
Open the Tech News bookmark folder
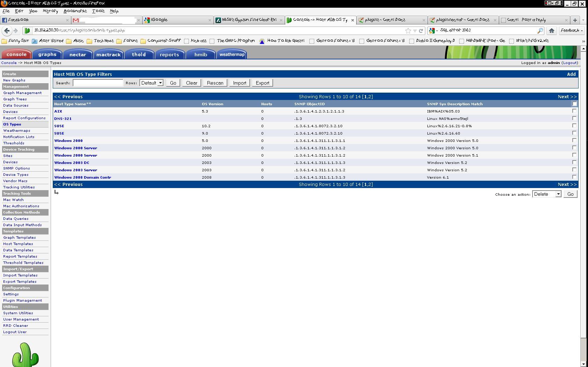click(100, 41)
